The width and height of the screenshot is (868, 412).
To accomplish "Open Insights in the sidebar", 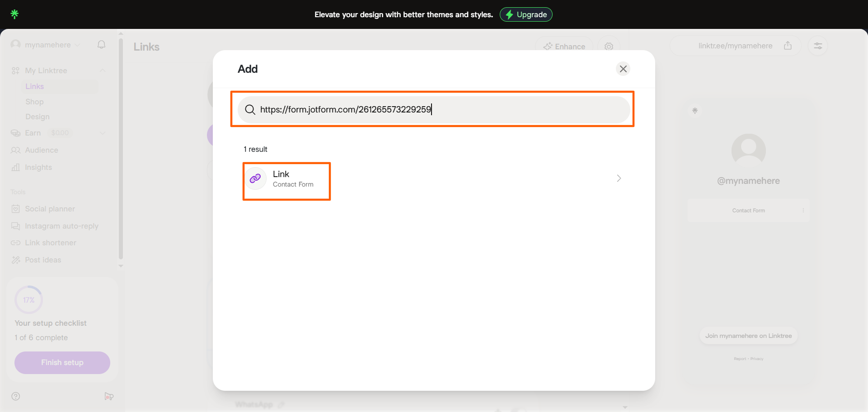I will point(38,167).
